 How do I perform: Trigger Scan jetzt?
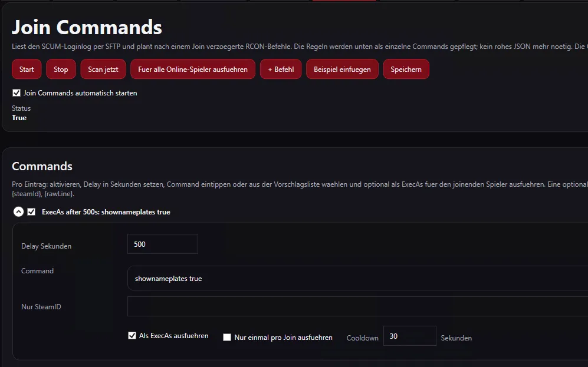pyautogui.click(x=103, y=70)
